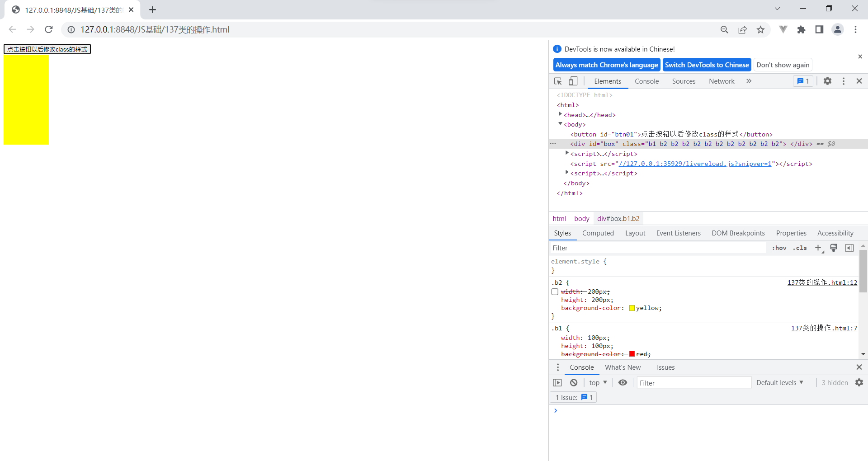The height and width of the screenshot is (461, 868).
Task: Open the DOM Breakpoints tab
Action: (x=738, y=233)
